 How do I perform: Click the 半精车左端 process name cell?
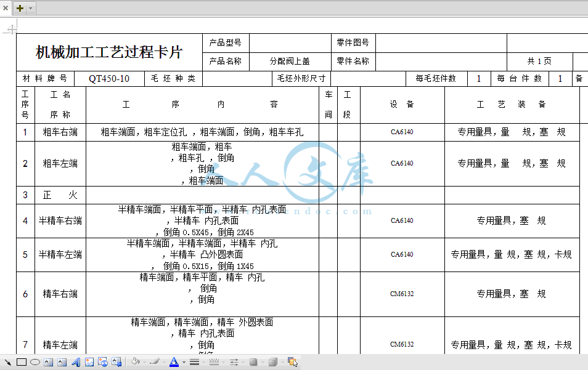tap(60, 255)
